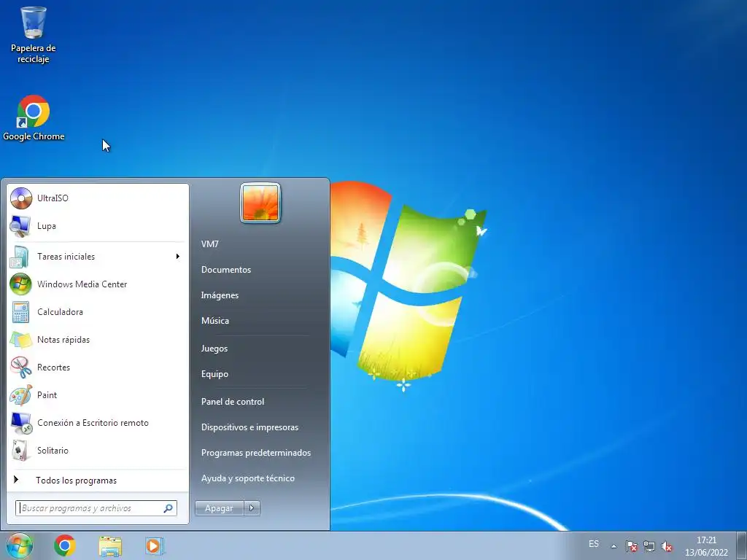Open the Tareas iniciales icon
The height and width of the screenshot is (560, 747).
coord(20,257)
